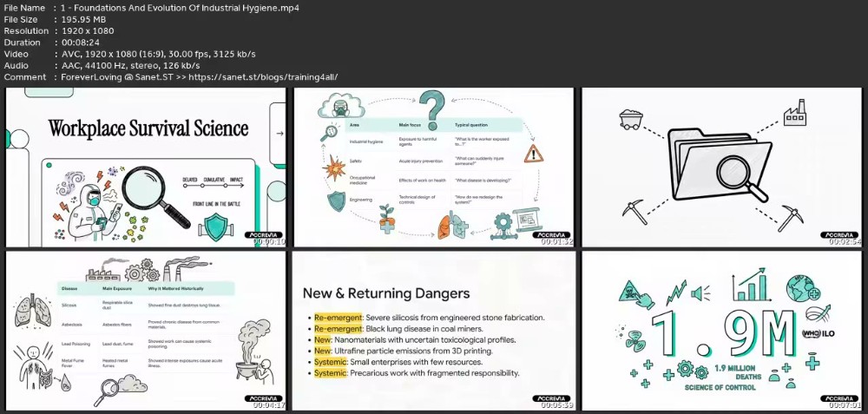Click the sanet.st blogs URL in comment
The image size is (868, 414).
pos(263,77)
